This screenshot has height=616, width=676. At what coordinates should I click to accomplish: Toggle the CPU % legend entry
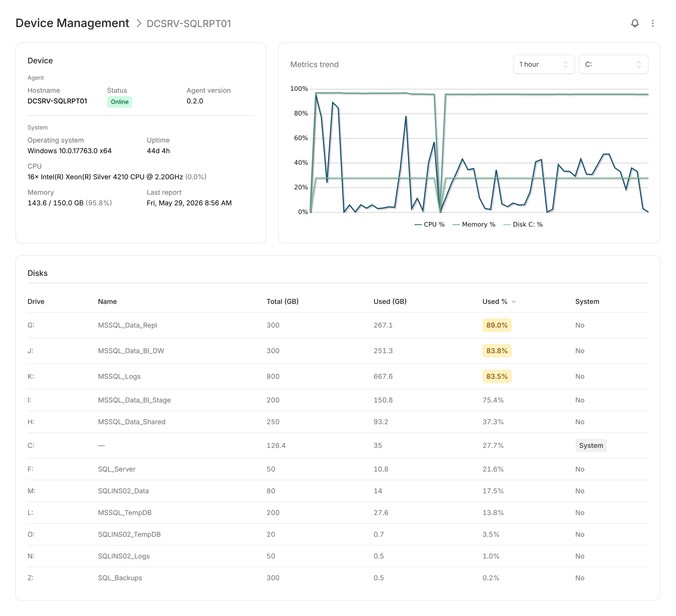coord(429,224)
